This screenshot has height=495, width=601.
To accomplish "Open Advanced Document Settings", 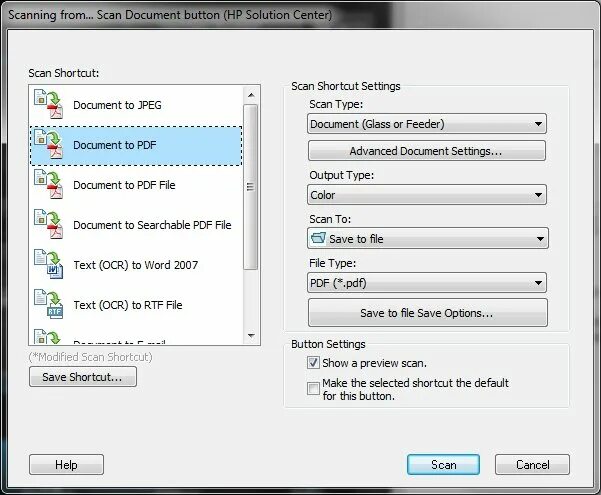I will pos(427,151).
